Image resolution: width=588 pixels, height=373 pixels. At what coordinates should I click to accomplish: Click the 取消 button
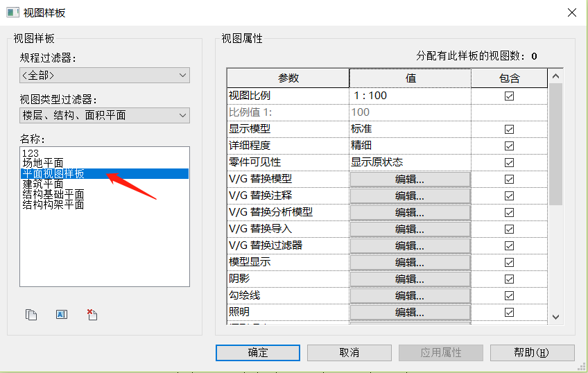(x=349, y=353)
